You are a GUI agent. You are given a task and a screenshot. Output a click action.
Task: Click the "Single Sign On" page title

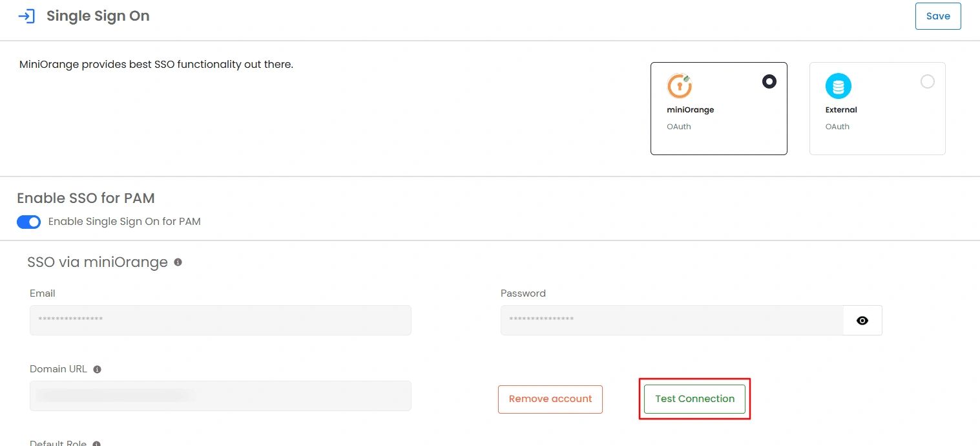coord(98,16)
